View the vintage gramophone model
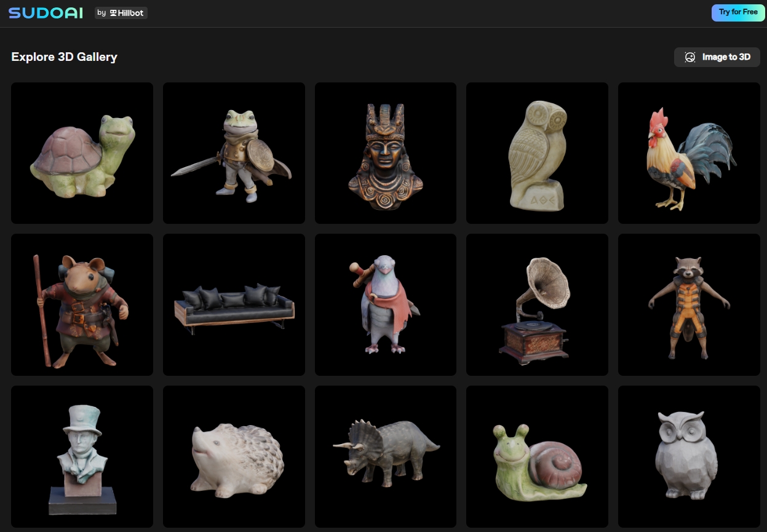Image resolution: width=767 pixels, height=532 pixels. click(537, 304)
